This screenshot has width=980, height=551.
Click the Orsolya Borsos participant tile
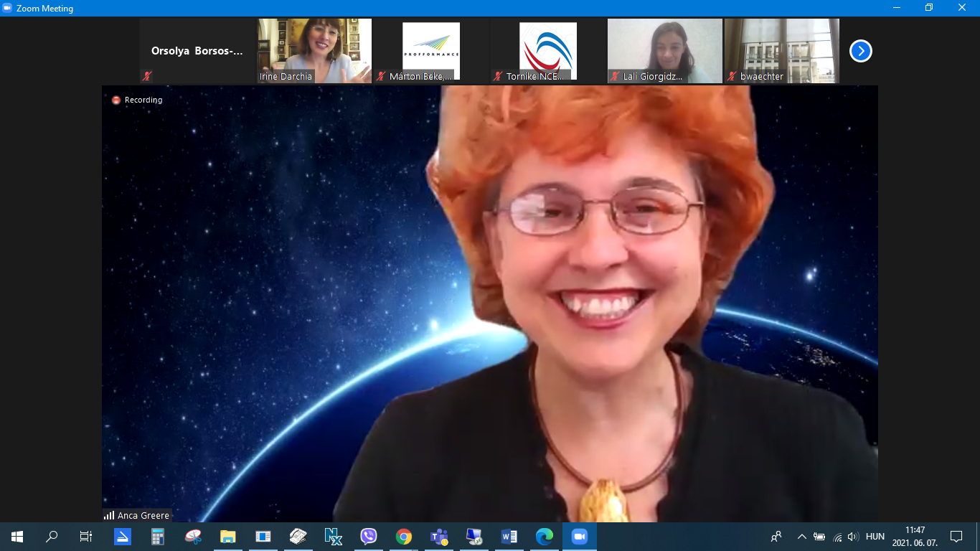197,51
